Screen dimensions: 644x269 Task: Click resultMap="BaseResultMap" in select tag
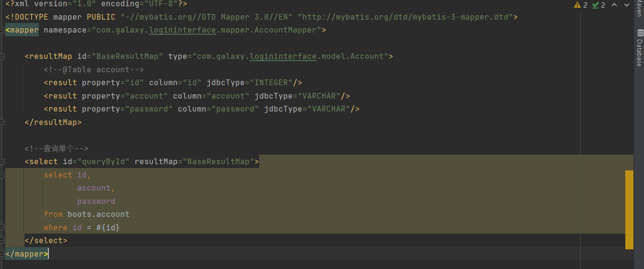pos(195,162)
